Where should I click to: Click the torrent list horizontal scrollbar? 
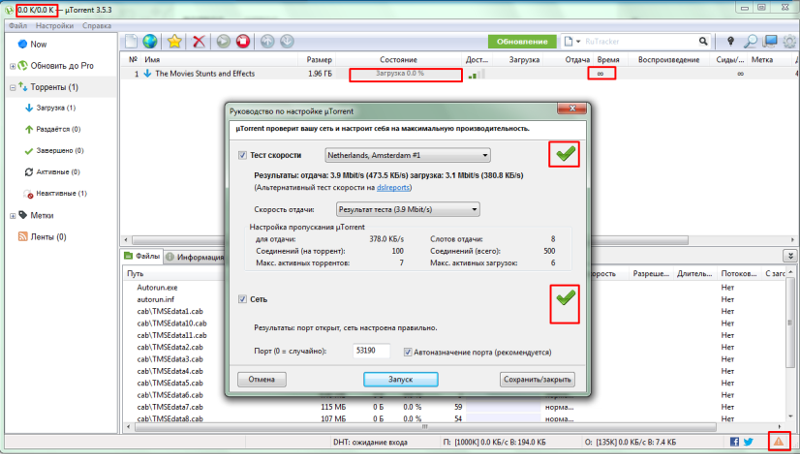click(410, 240)
